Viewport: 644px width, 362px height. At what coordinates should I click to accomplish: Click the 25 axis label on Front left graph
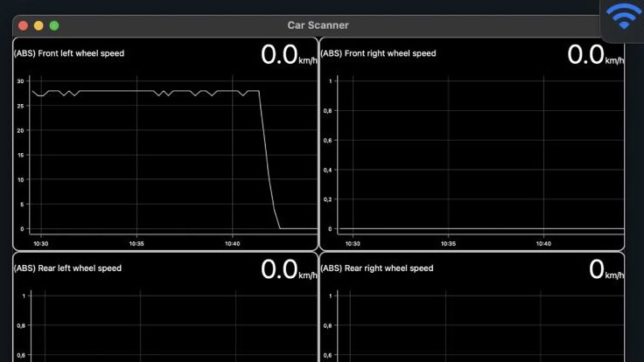20,106
